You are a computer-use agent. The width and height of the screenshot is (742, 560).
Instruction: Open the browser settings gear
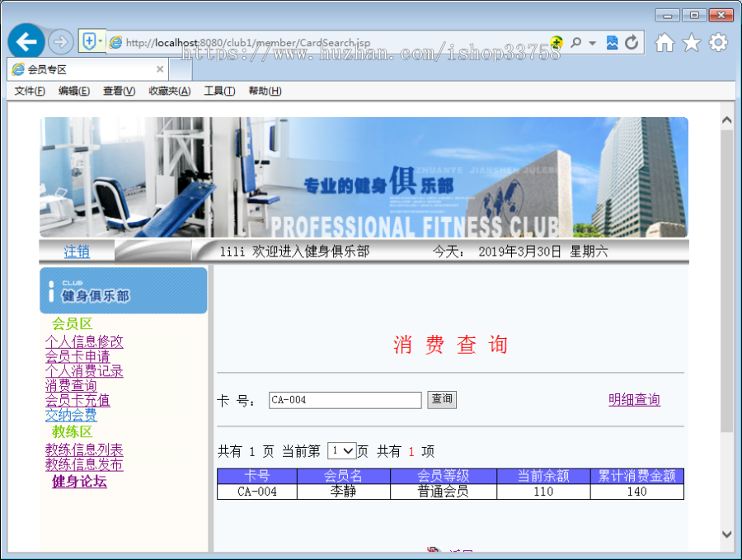(717, 42)
